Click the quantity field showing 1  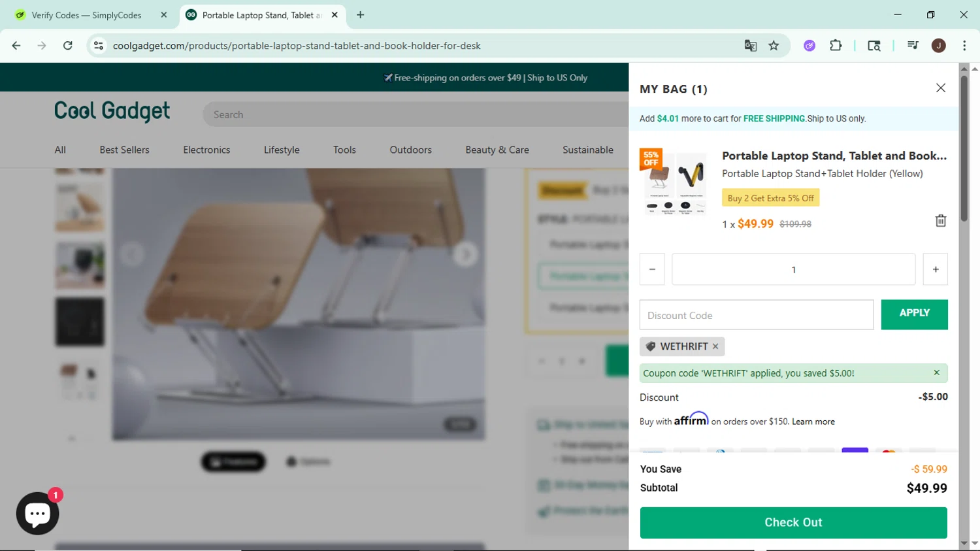[x=793, y=269]
